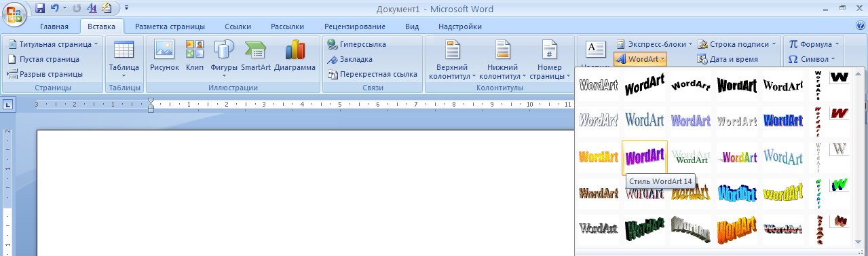Expand the Титульная страница dropdown
The width and height of the screenshot is (868, 256).
tap(53, 44)
